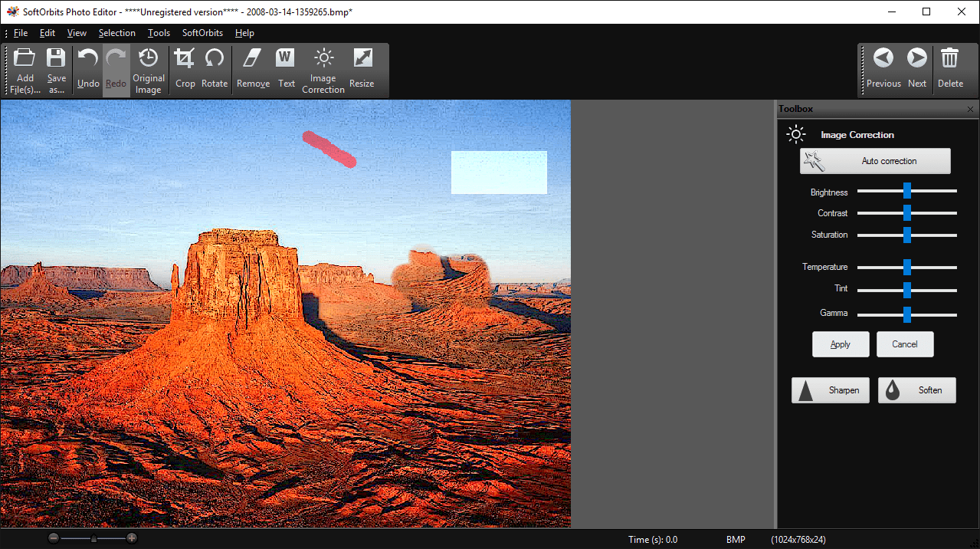Apply the image correction settings
Image resolution: width=980 pixels, height=549 pixels.
[x=841, y=344]
